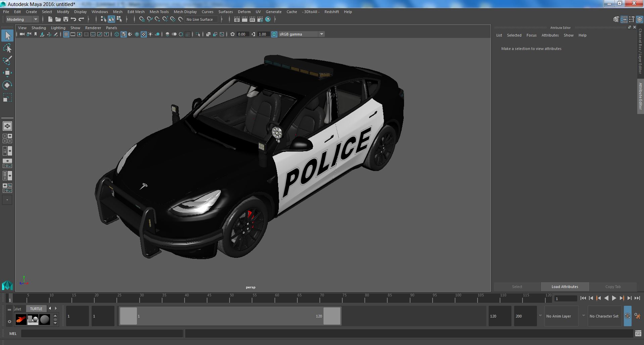Activate the Scale tool
The width and height of the screenshot is (644, 345).
pos(7,98)
